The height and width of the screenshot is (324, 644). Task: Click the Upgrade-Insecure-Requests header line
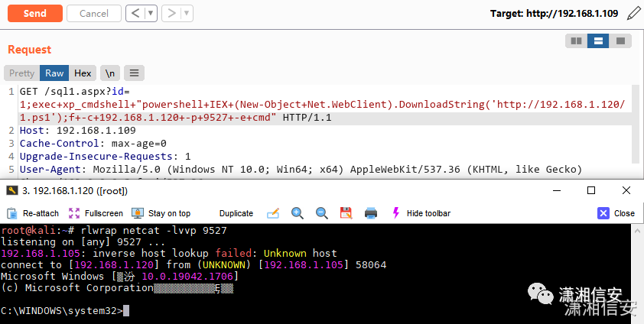tap(105, 156)
